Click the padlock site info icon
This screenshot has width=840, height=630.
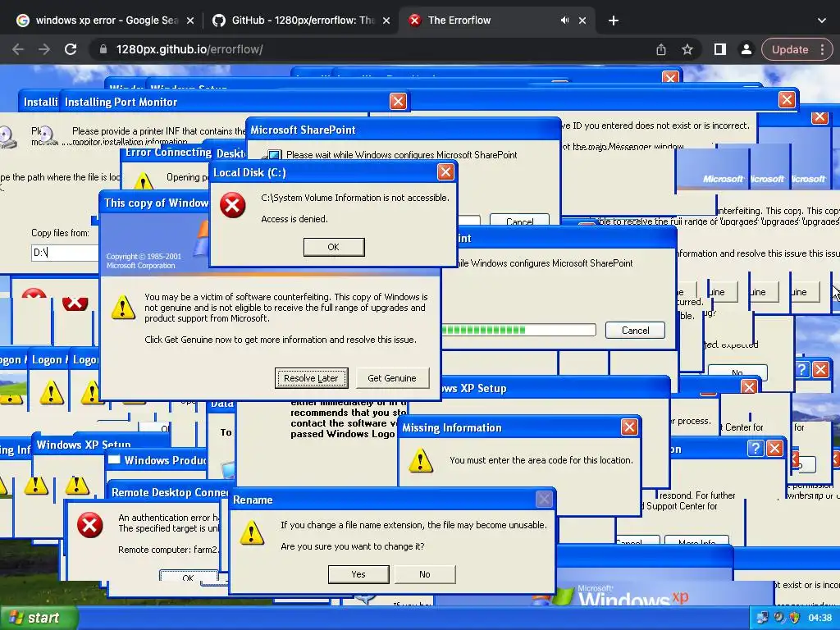tap(103, 49)
